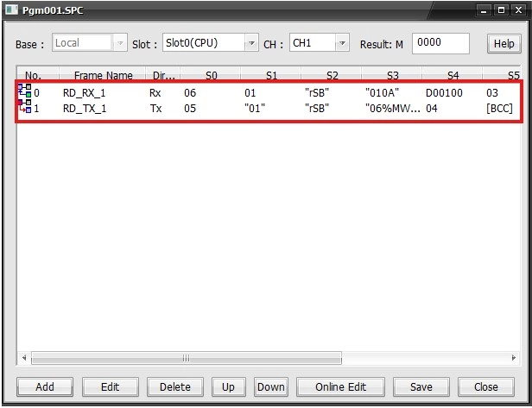Click the Result M input field
The width and height of the screenshot is (532, 408).
tap(440, 44)
